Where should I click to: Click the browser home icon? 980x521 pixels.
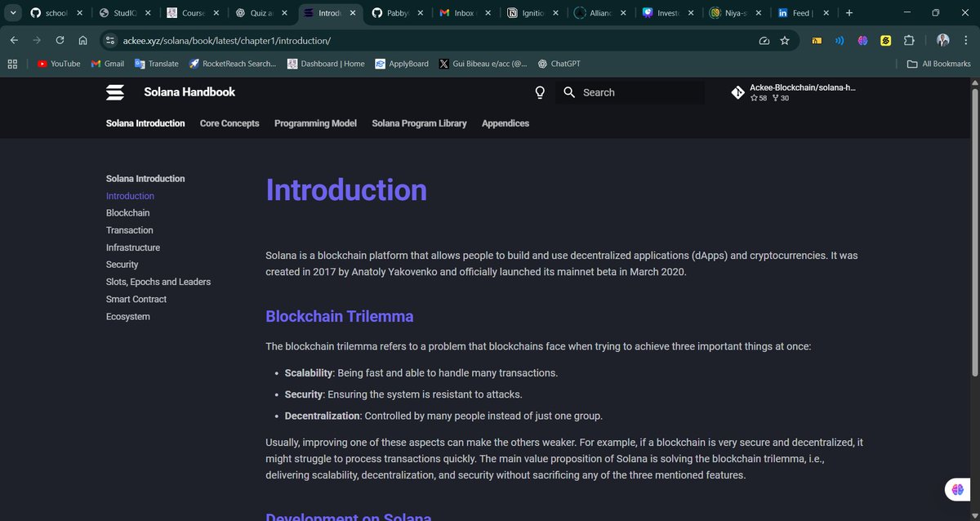point(82,40)
